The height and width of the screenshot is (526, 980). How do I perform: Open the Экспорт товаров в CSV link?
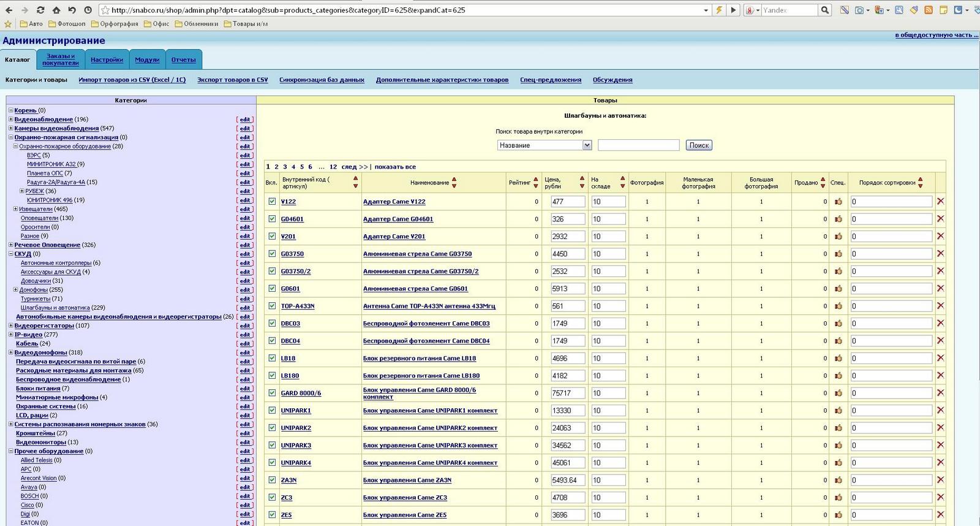pos(232,80)
